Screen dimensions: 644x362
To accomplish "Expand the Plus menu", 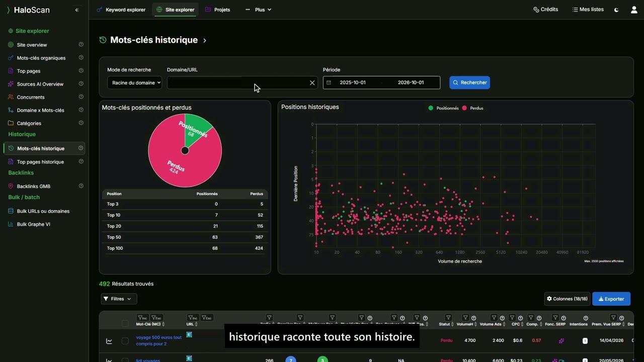I will (x=258, y=10).
